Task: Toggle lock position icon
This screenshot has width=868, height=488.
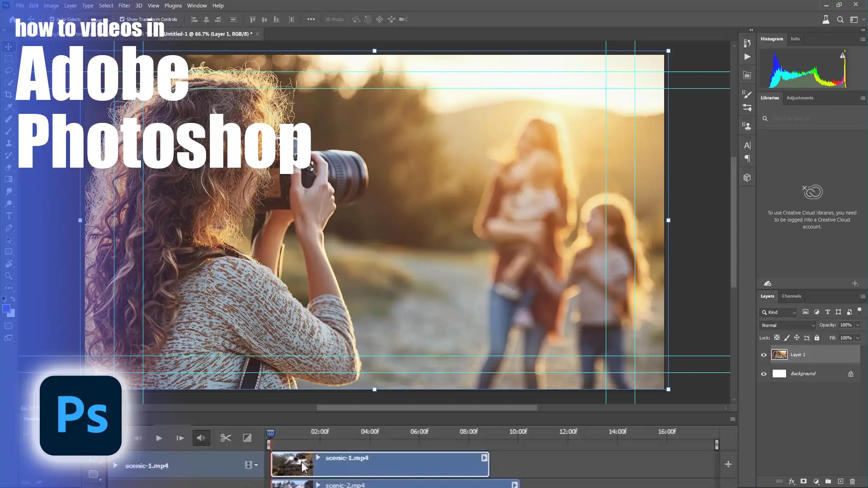Action: [x=797, y=338]
